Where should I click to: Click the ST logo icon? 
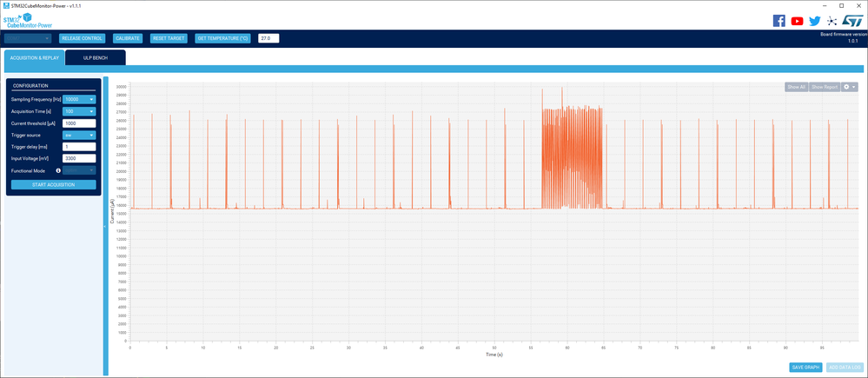coord(852,21)
